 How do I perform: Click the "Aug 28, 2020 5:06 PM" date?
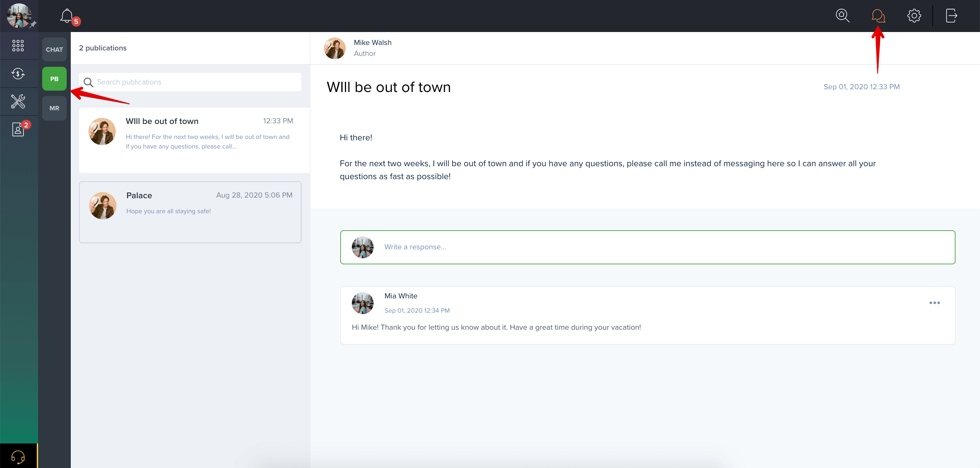(x=254, y=195)
